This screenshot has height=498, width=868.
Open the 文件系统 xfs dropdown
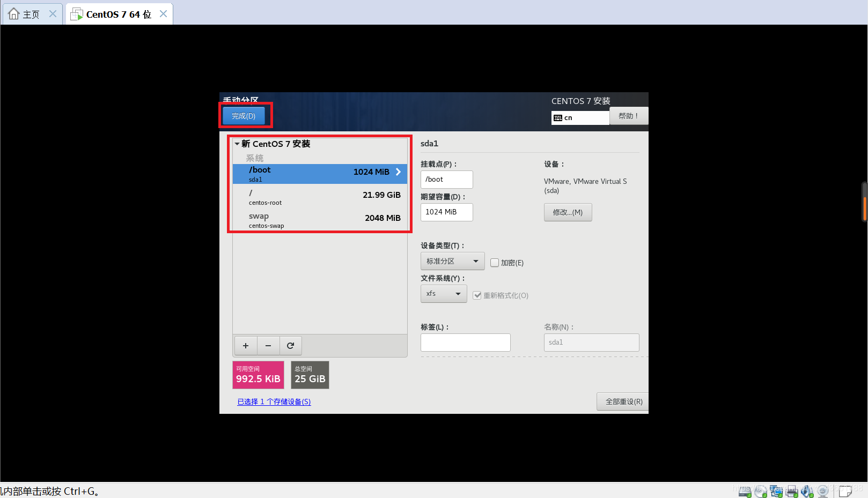tap(444, 294)
